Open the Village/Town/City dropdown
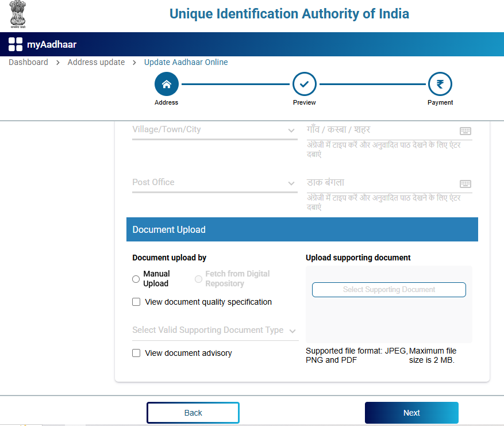Viewport: 504px width, 426px height. pos(292,130)
